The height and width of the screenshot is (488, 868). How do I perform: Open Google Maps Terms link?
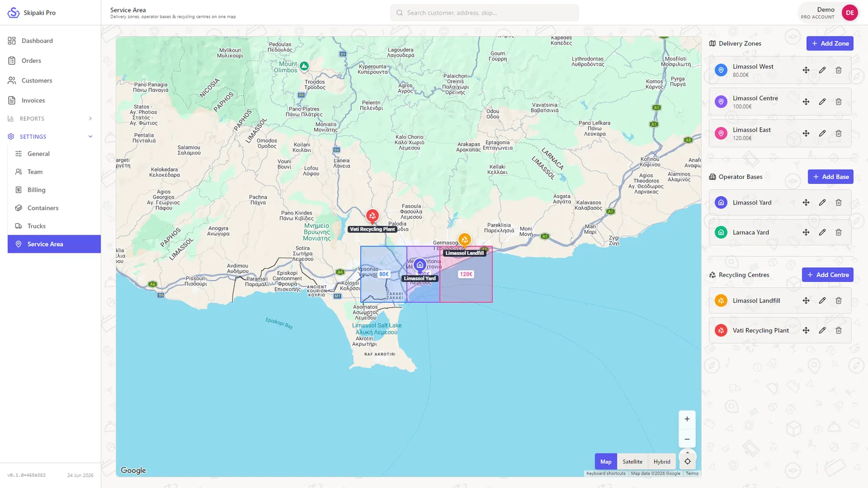(x=692, y=473)
